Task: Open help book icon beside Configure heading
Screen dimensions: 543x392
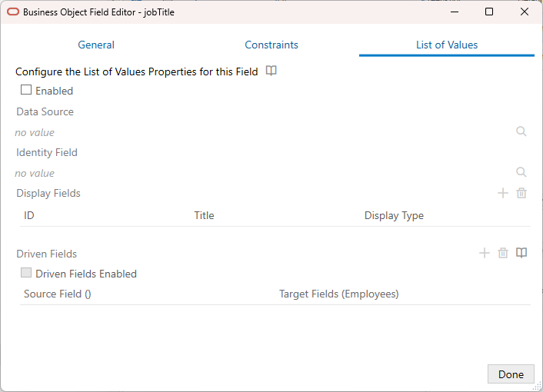Action: pyautogui.click(x=271, y=71)
